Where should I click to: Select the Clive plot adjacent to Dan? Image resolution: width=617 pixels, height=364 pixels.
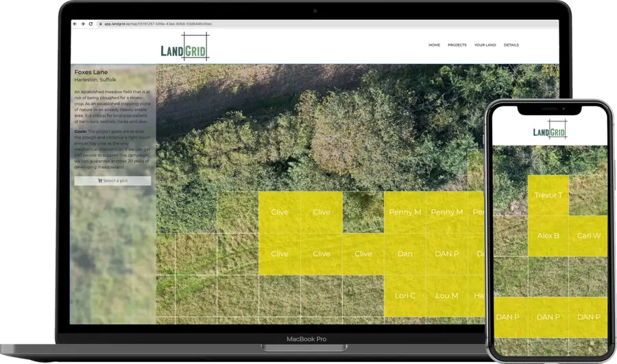(x=363, y=254)
